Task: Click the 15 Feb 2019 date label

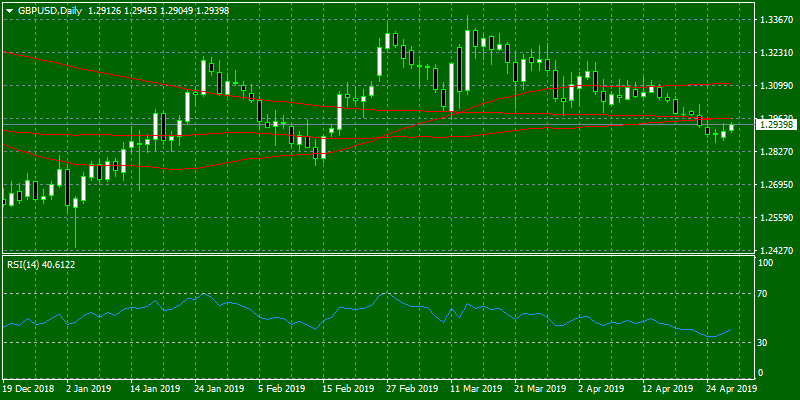Action: 347,389
